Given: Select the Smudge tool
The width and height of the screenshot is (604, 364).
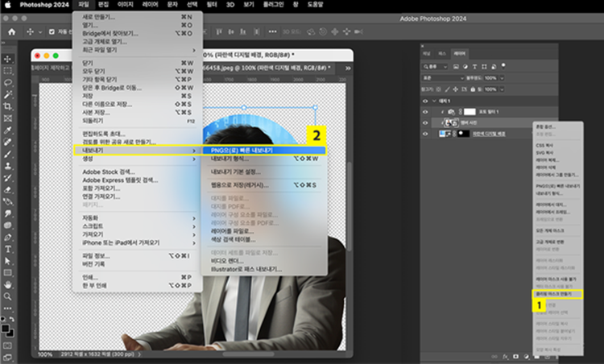Looking at the screenshot, I should click(8, 213).
